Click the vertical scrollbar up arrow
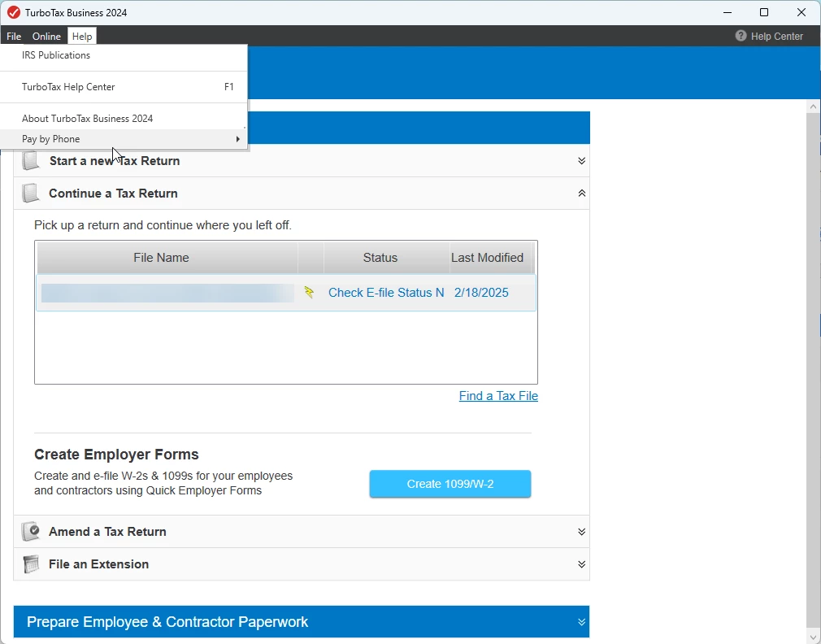The width and height of the screenshot is (821, 644). [x=813, y=107]
